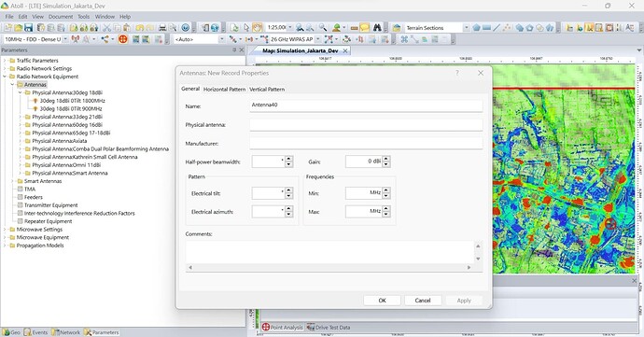Close the Parameters panel
This screenshot has width=644, height=337.
[242, 49]
